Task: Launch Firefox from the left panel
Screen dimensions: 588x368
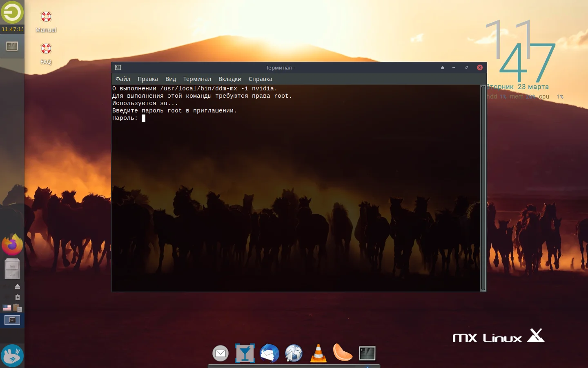Action: 12,244
